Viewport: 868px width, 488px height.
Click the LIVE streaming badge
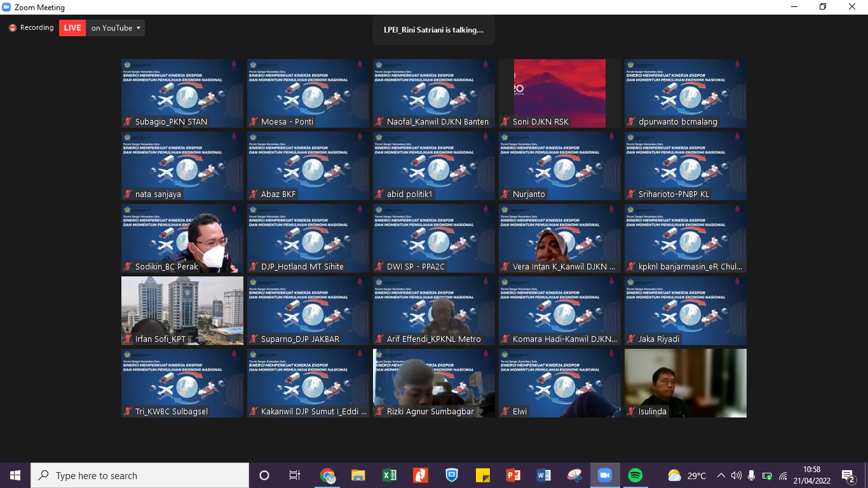pos(72,28)
